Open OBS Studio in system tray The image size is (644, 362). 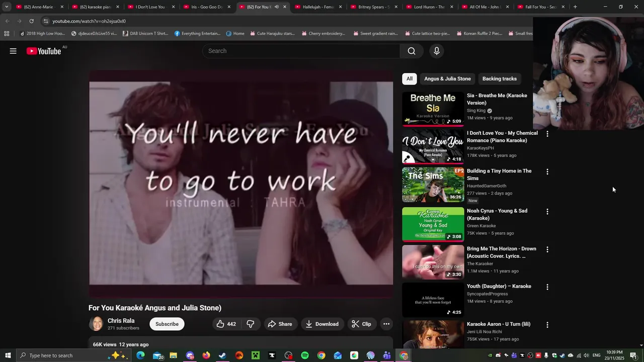click(x=530, y=355)
